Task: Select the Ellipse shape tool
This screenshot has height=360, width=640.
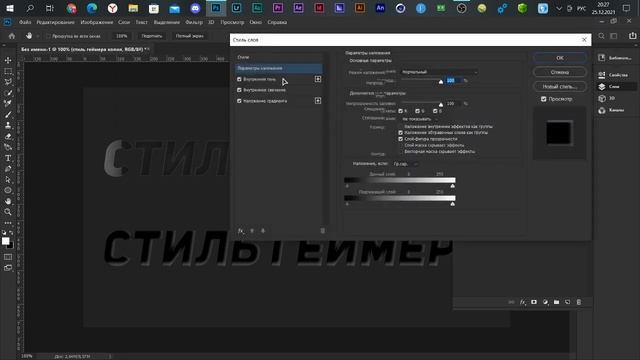Action: pos(8,190)
